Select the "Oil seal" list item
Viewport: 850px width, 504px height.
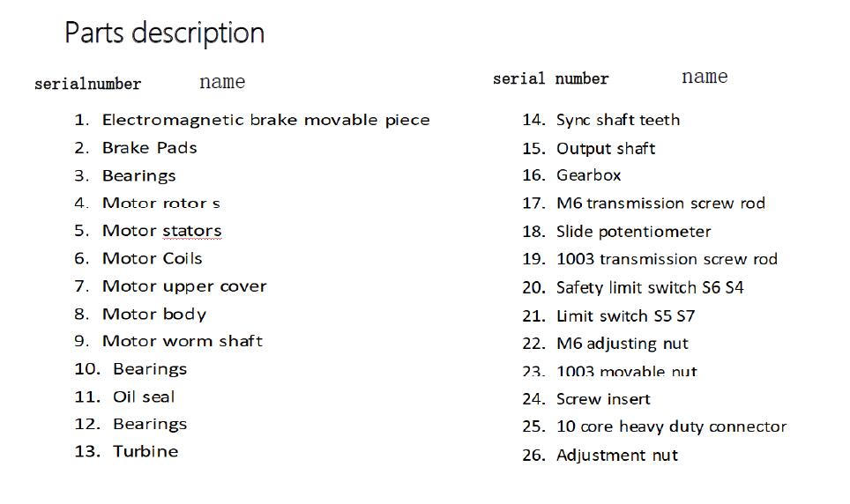point(144,397)
